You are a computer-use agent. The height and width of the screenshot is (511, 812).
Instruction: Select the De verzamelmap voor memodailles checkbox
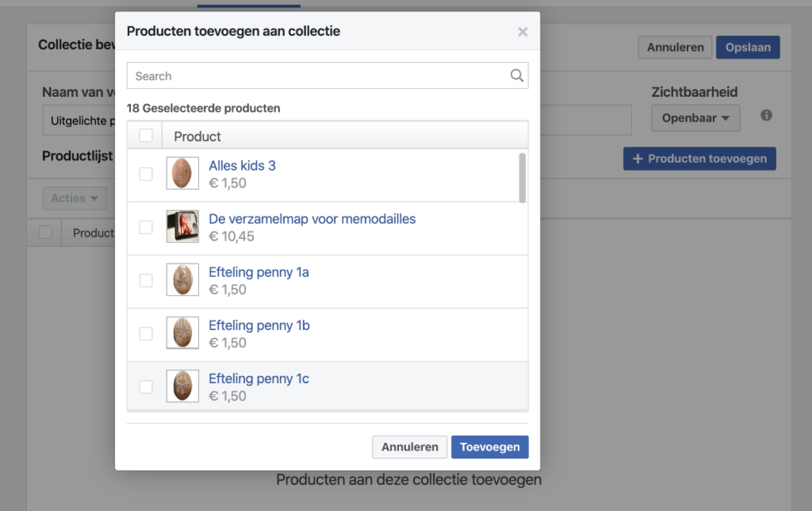click(x=146, y=227)
